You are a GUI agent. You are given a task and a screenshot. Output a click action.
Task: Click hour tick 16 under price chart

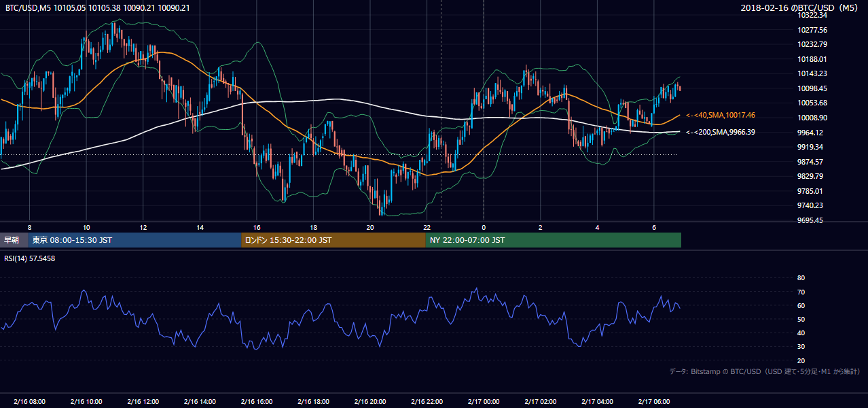pos(257,227)
